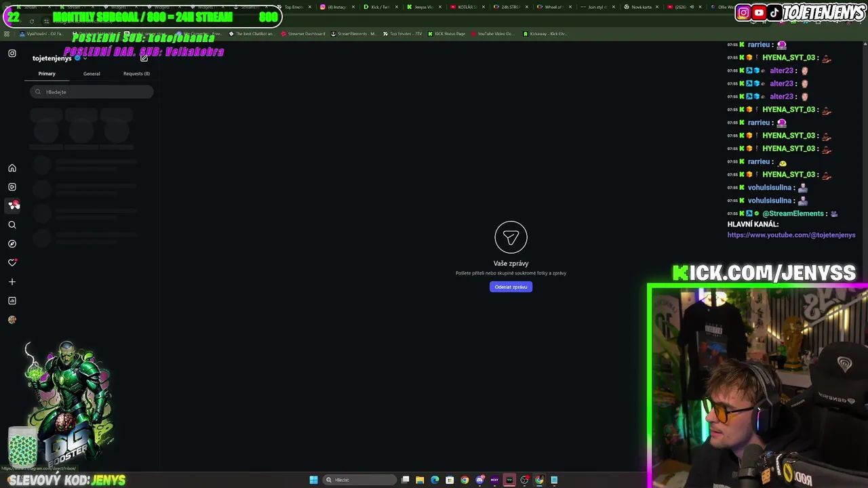Open Search in the Instagram sidebar

12,224
